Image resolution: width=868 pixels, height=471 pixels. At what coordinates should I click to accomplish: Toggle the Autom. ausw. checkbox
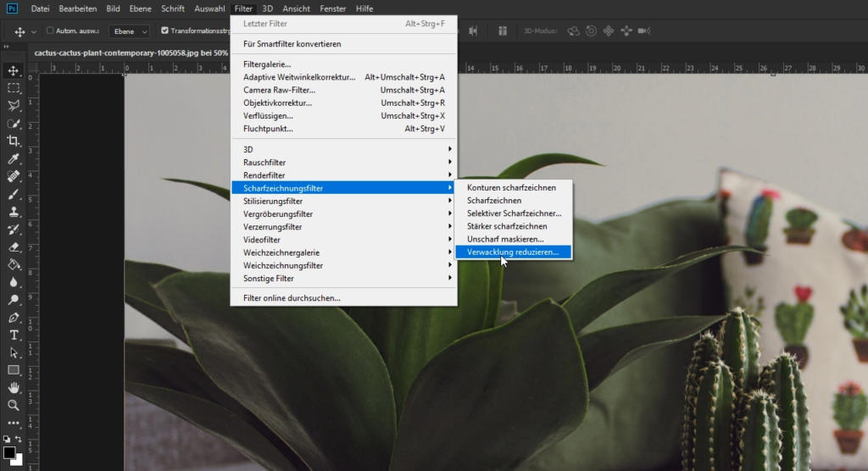click(x=50, y=30)
